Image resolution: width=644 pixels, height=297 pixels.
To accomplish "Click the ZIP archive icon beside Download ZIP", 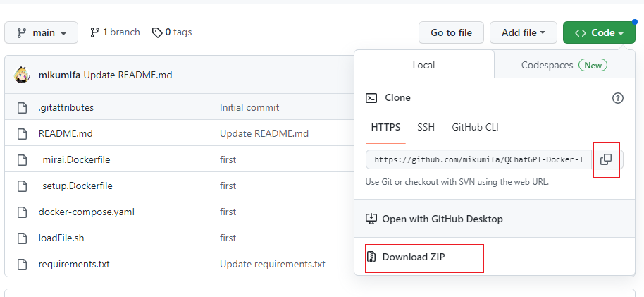I will pyautogui.click(x=371, y=257).
